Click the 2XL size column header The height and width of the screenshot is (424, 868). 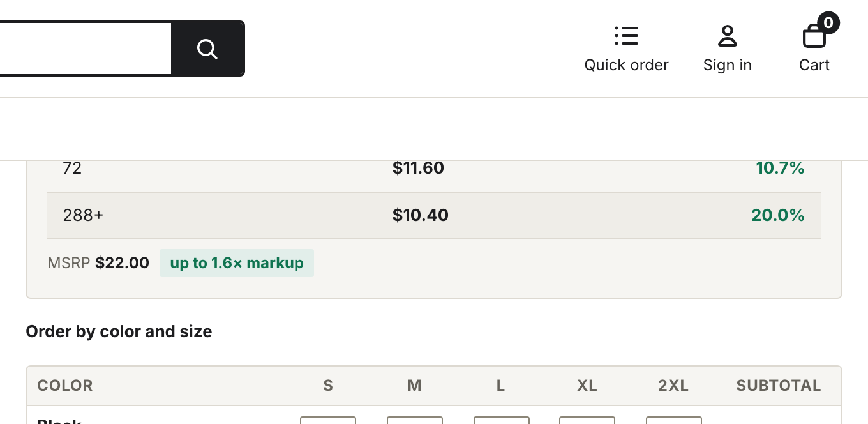coord(673,386)
